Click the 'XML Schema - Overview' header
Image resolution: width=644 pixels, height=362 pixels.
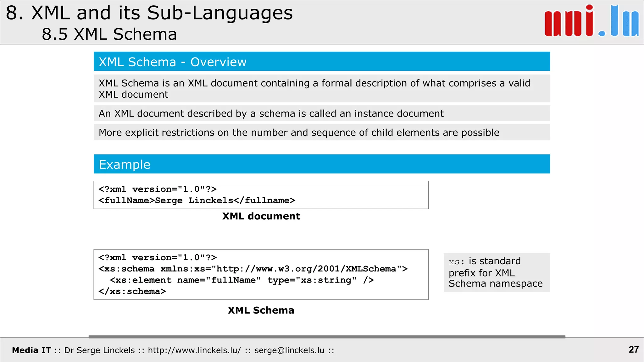click(322, 62)
